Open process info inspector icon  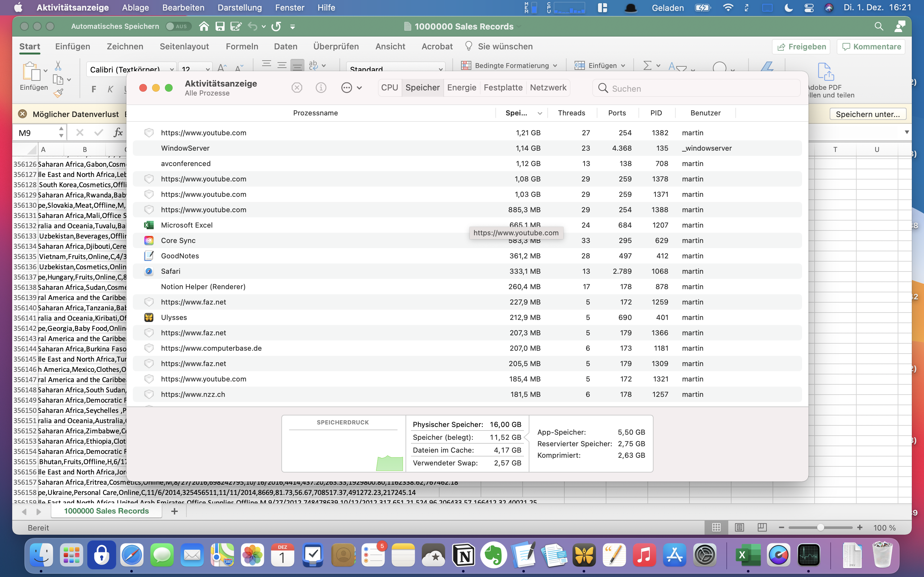point(321,88)
